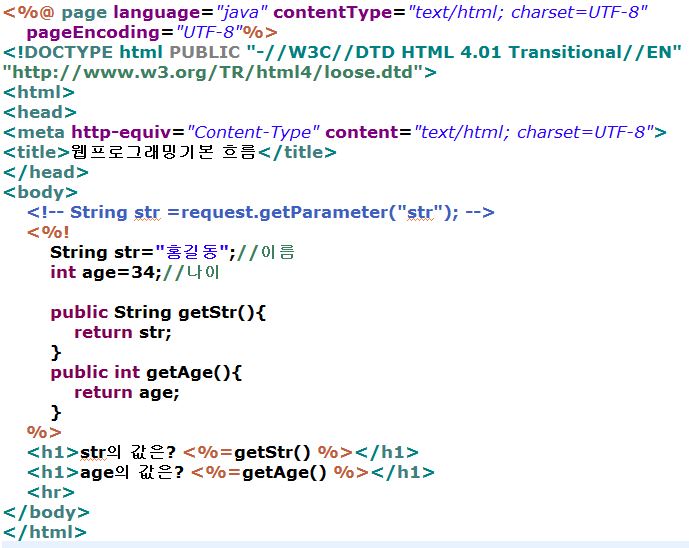Click the <title> 웹프로그래밍기본 흐름 text
The image size is (689, 548).
[x=163, y=152]
